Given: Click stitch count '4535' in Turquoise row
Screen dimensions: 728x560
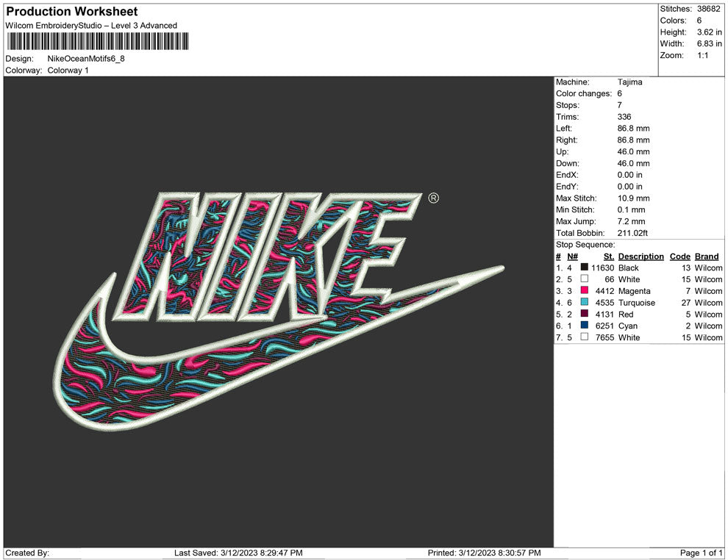Looking at the screenshot, I should pos(605,303).
